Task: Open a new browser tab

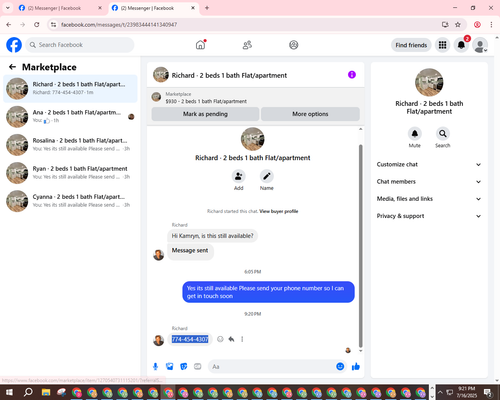Action: click(207, 8)
